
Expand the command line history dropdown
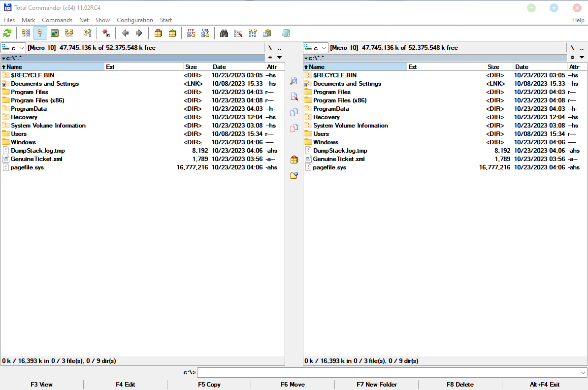pyautogui.click(x=583, y=372)
